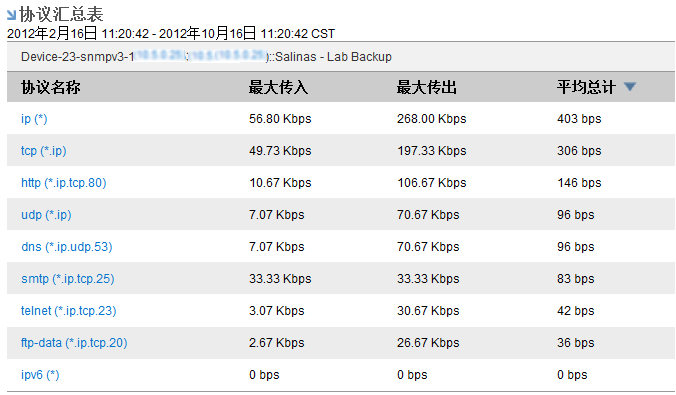
Task: Click the 最大传出 column header
Action: pyautogui.click(x=426, y=87)
